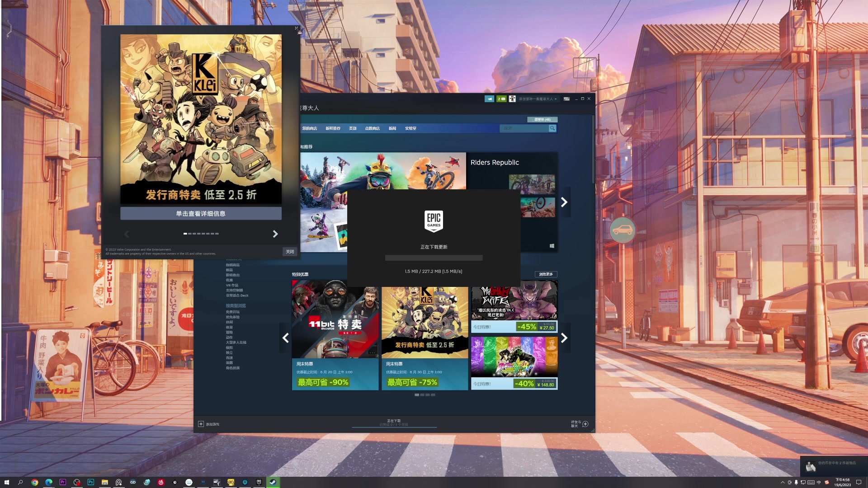868x488 pixels.
Task: Open the 11 bit studios sale card
Action: click(x=335, y=335)
